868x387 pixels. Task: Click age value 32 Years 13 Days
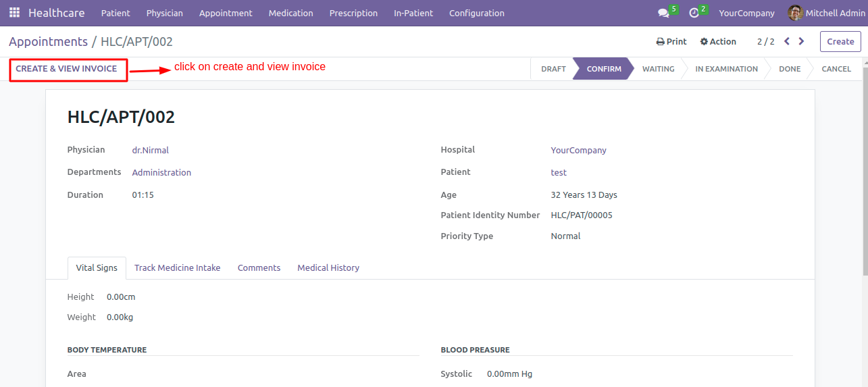point(584,195)
